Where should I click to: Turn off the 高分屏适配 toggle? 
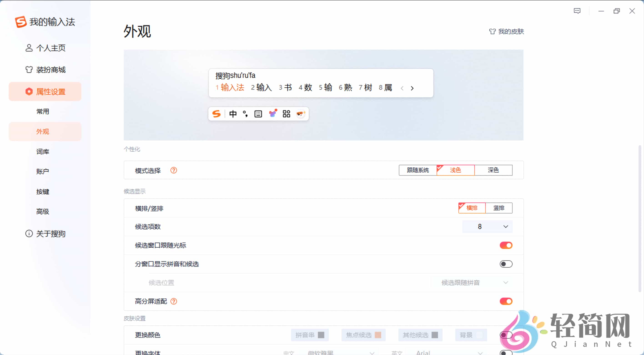tap(506, 301)
